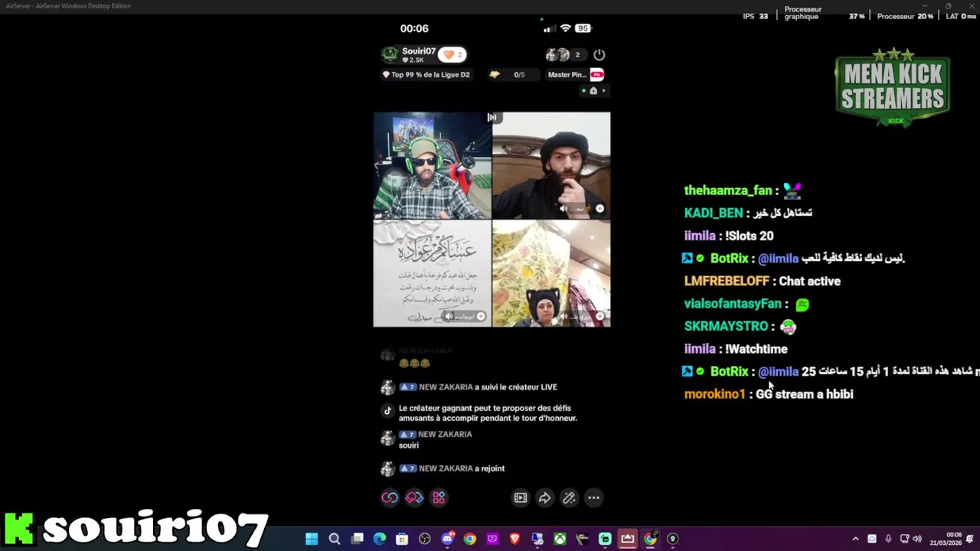
Task: Click the username KADI_BEN in chat
Action: [x=714, y=213]
